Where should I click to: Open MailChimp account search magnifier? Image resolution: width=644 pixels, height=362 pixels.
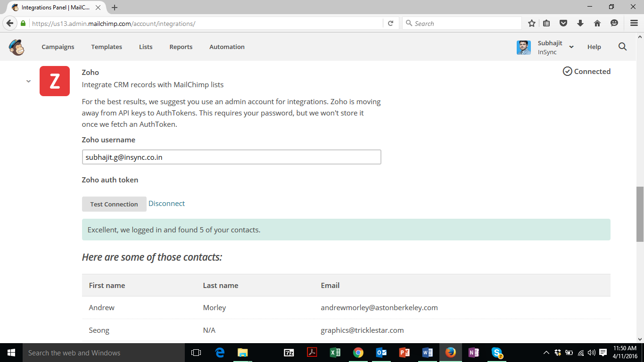tap(622, 47)
